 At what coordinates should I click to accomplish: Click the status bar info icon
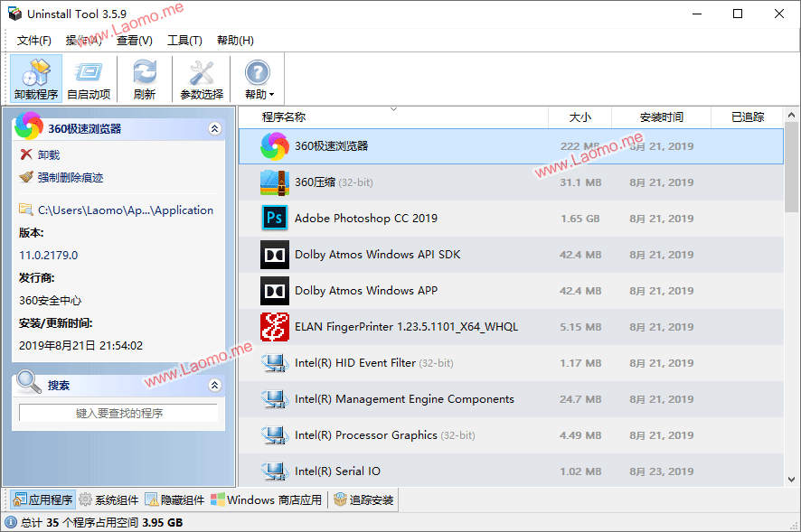click(10, 522)
